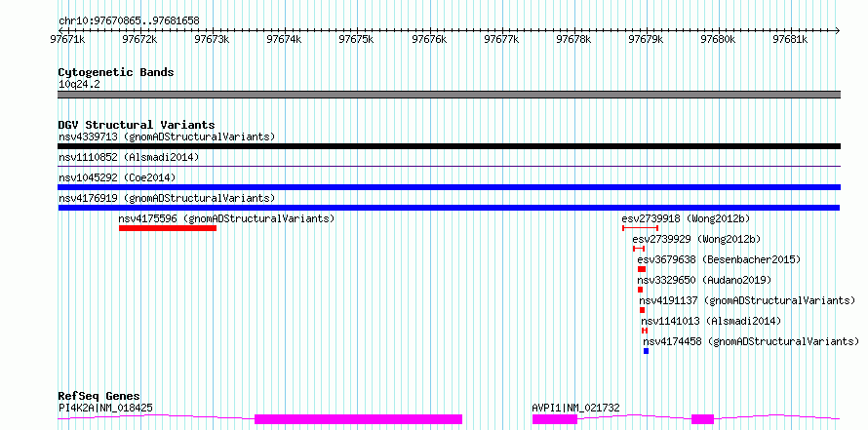Open variant label nsv1141013 (Alsmadi2014)
868x430 pixels.
[711, 321]
